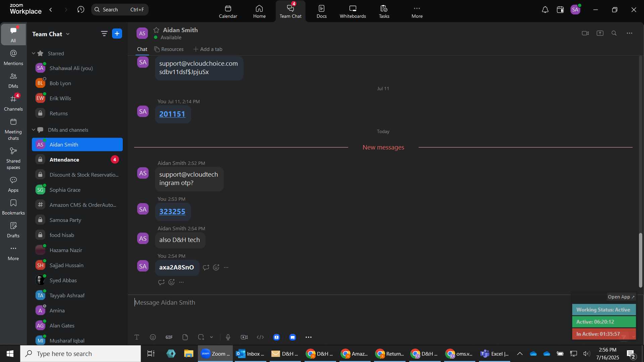The height and width of the screenshot is (362, 644).
Task: Show hidden system tray icons
Action: pos(520,354)
